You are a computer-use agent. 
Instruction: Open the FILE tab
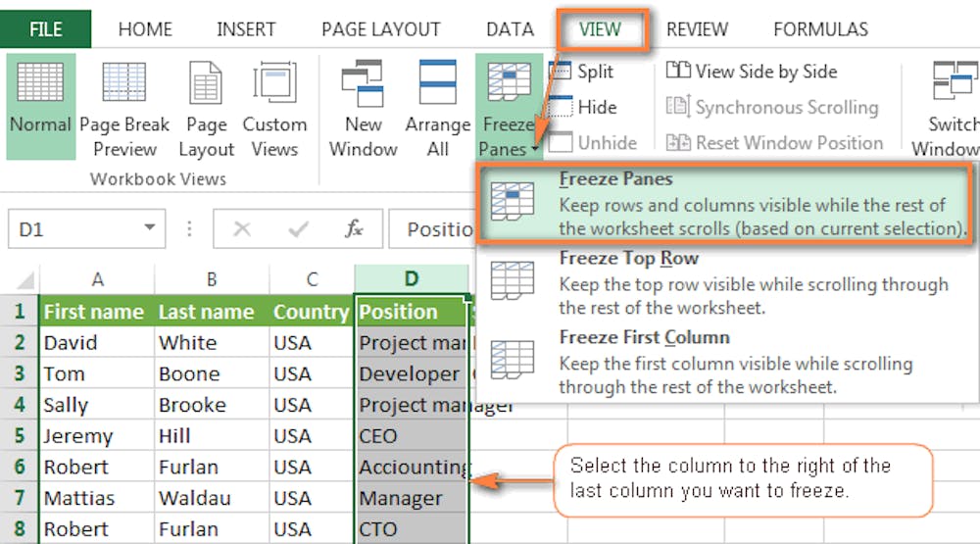click(46, 29)
